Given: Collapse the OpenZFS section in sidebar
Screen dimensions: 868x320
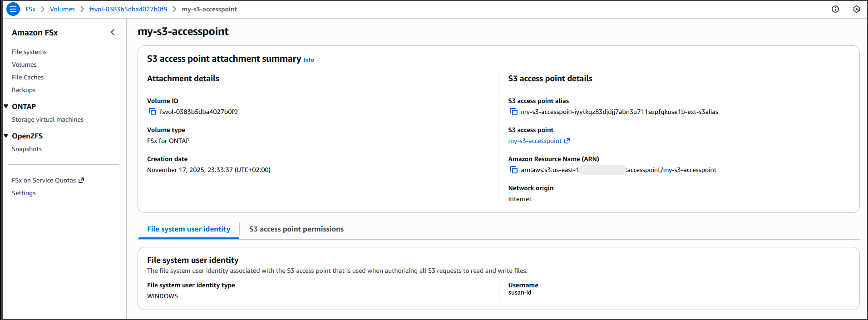Looking at the screenshot, I should (6, 136).
